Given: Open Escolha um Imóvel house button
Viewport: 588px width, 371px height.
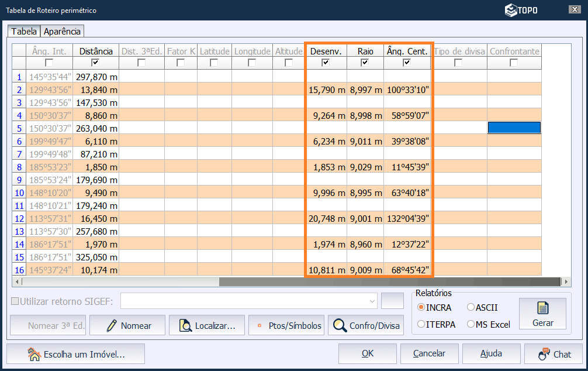Looking at the screenshot, I should pyautogui.click(x=76, y=353).
